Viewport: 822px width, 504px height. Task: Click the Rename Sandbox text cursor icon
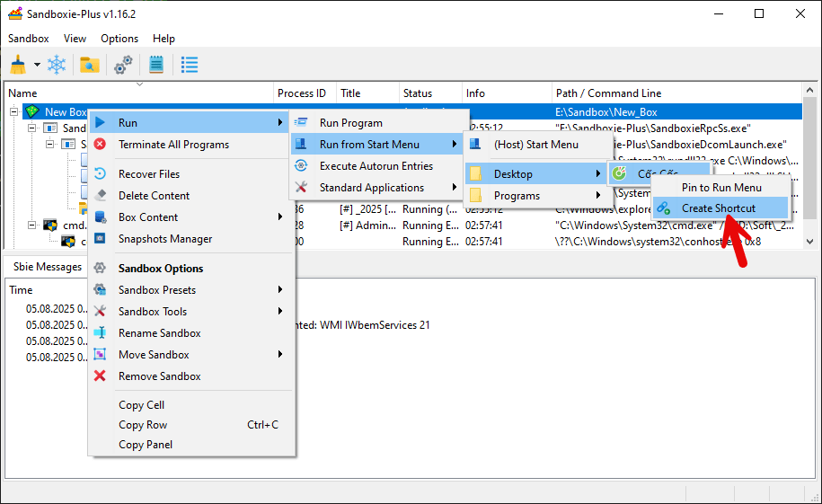(100, 332)
